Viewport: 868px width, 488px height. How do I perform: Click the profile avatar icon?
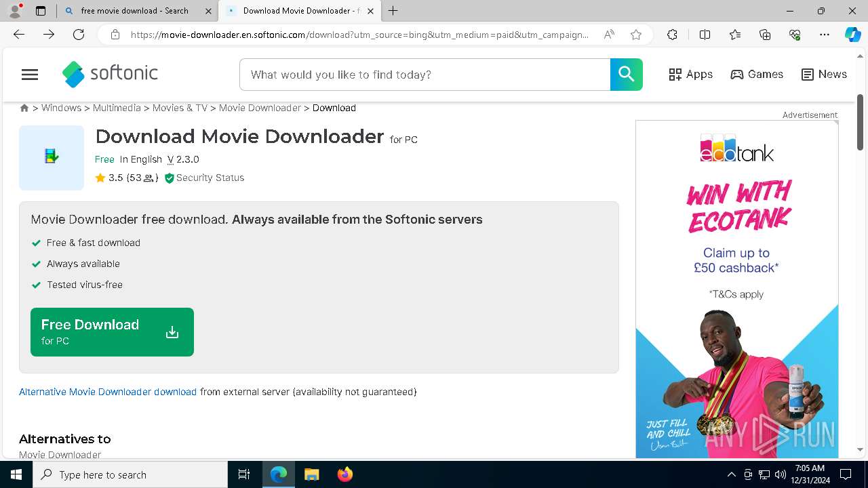[15, 10]
